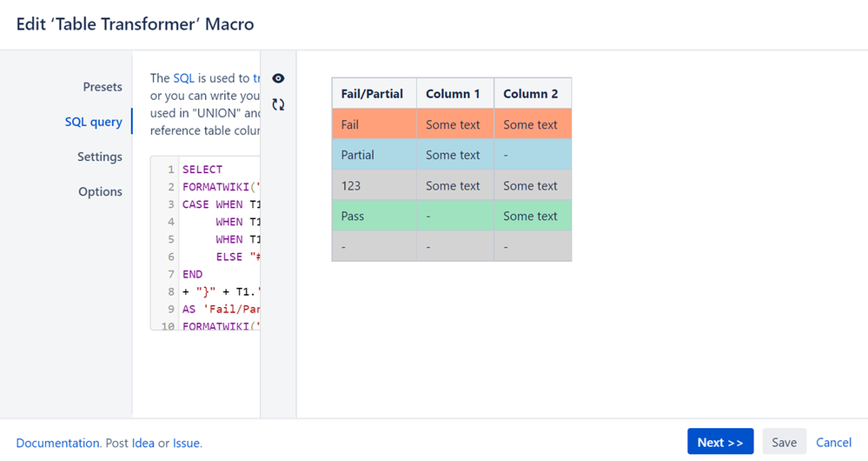Click the Column 2 table header
The height and width of the screenshot is (461, 868).
click(531, 94)
